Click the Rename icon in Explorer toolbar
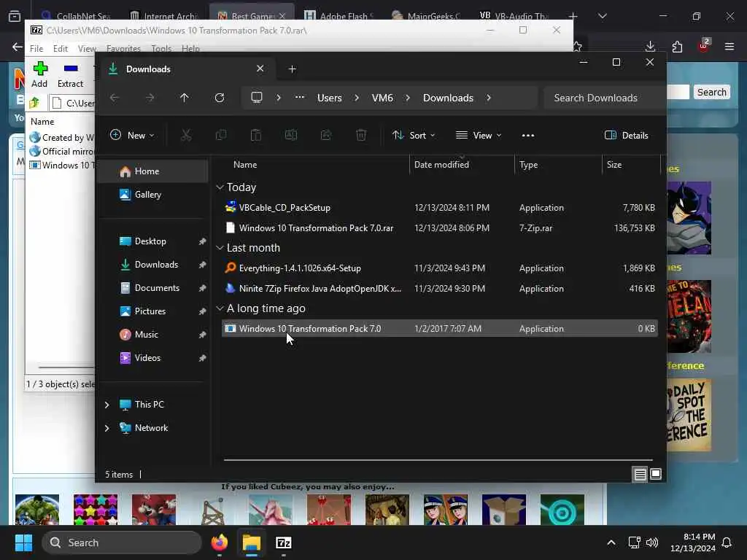The image size is (747, 560). click(x=290, y=135)
